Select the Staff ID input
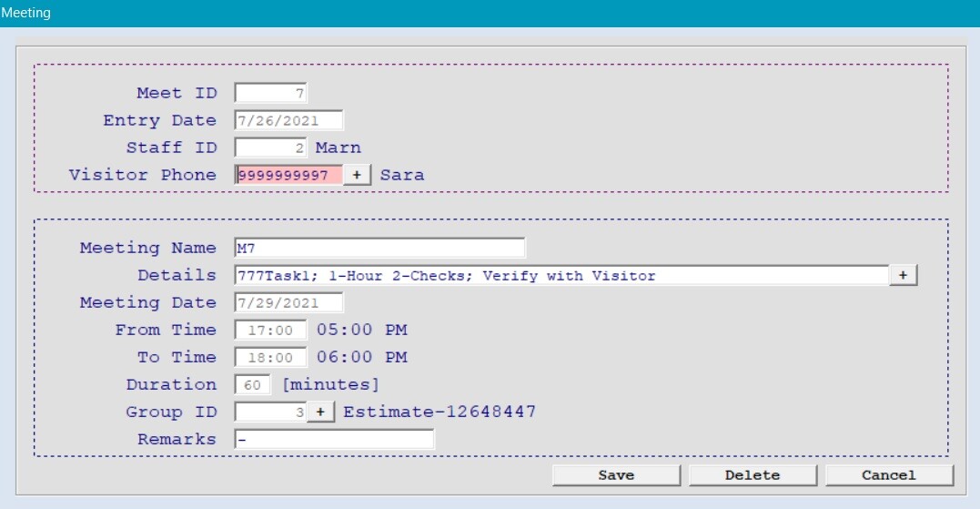The height and width of the screenshot is (509, 980). pyautogui.click(x=270, y=148)
